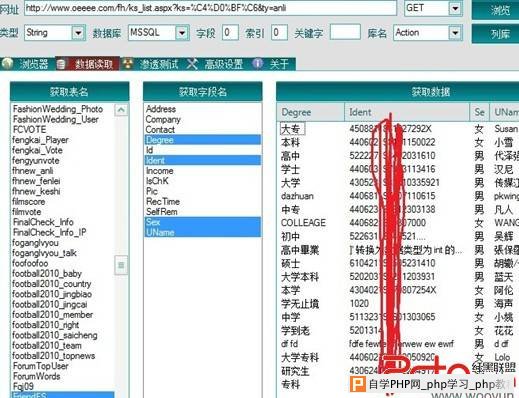Click the info icon beside 关于

coord(257,63)
